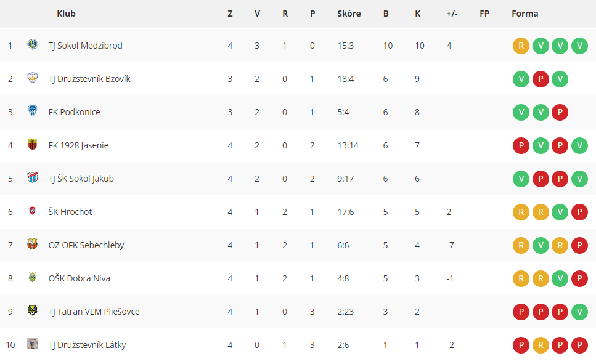Click the FK Podkonice club crest
Screen dimensions: 596x364
[x=33, y=111]
